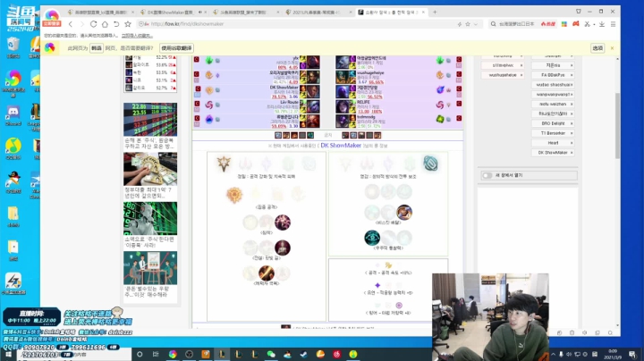
Task: Switch to 2021 LPL browser tab
Action: click(317, 13)
